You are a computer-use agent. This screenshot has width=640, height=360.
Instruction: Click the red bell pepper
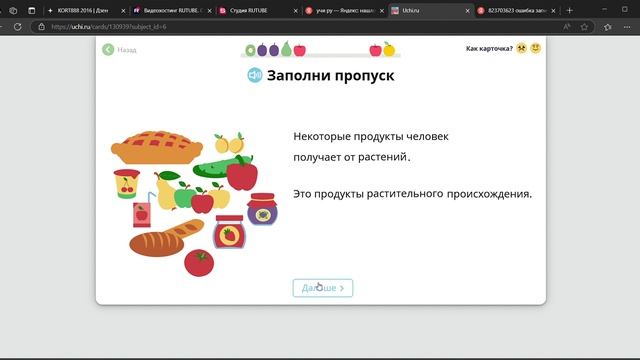[242, 173]
